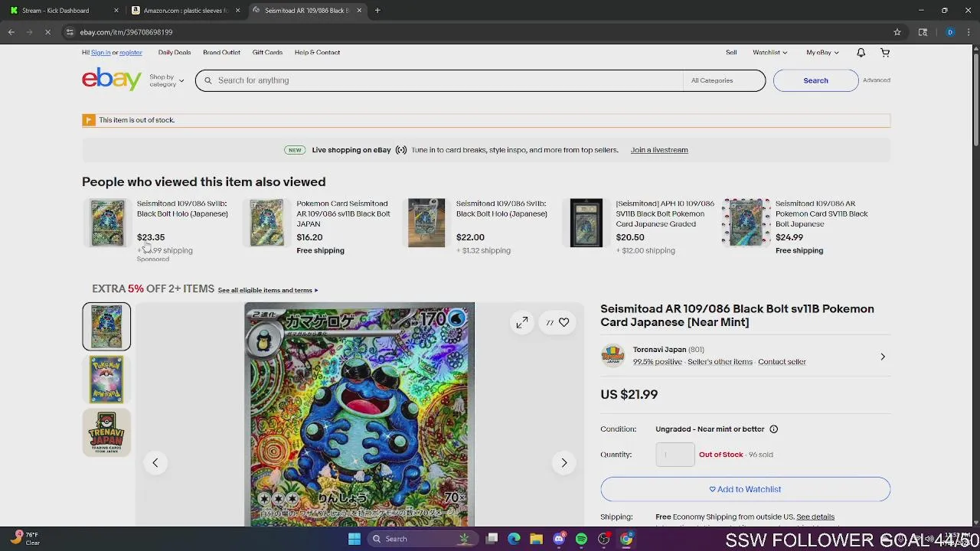
Task: Open See all eligible items and terms
Action: tap(268, 290)
